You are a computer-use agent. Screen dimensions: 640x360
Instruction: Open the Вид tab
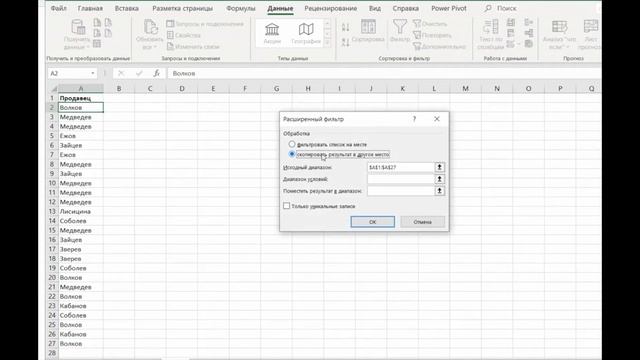click(375, 8)
